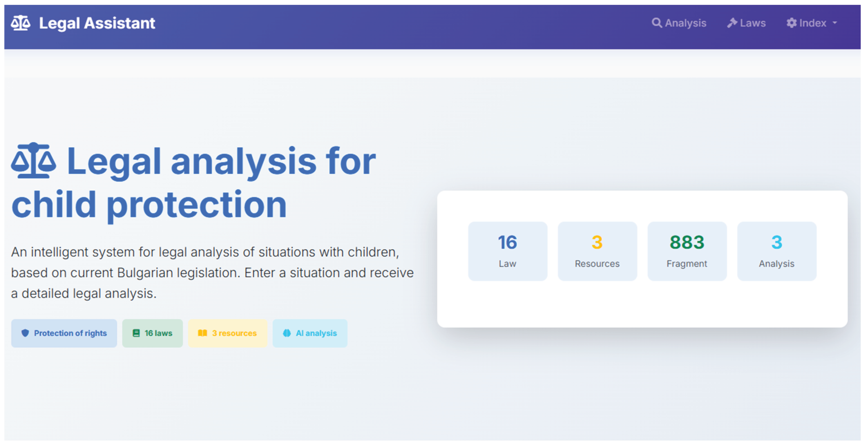Screen dimensions: 868x446
Task: Select the AI analysis badge
Action: (x=310, y=333)
